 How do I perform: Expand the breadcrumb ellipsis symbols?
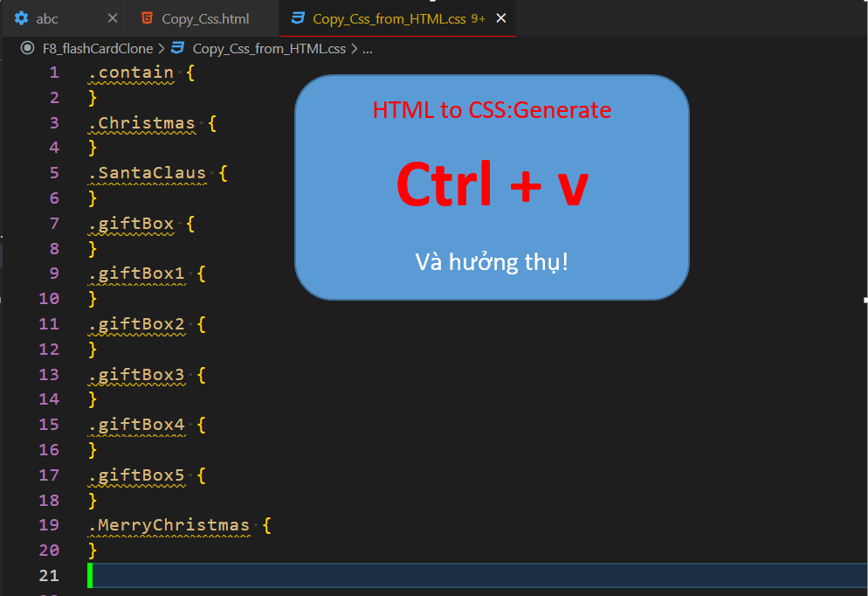[x=368, y=49]
